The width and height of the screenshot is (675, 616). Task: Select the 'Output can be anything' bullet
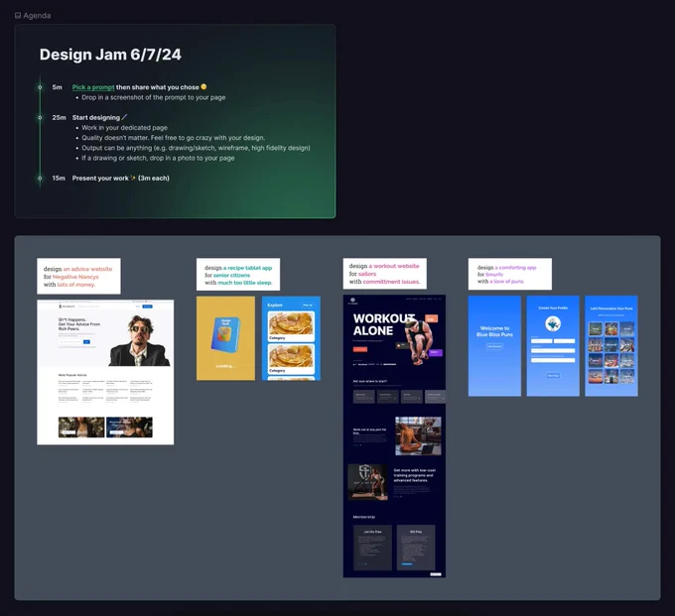[196, 148]
